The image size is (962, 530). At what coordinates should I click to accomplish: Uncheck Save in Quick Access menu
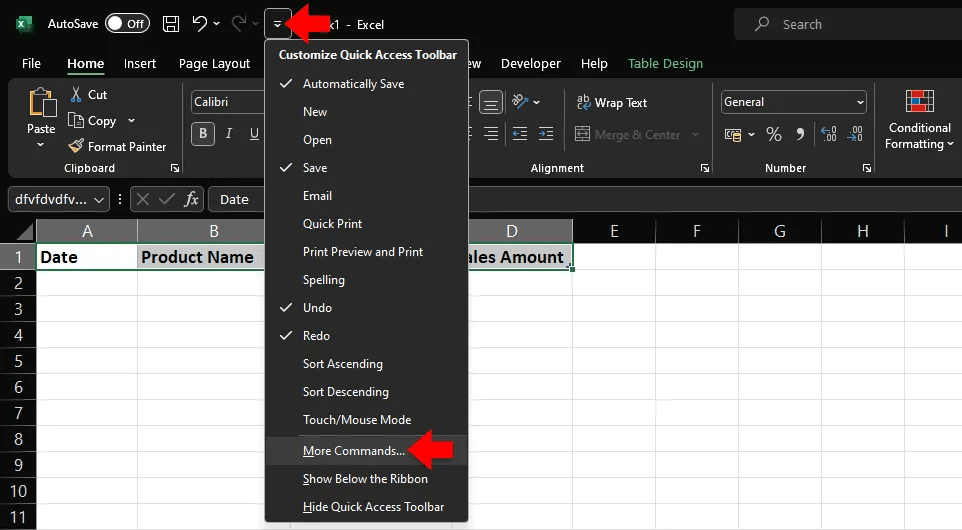[x=366, y=167]
